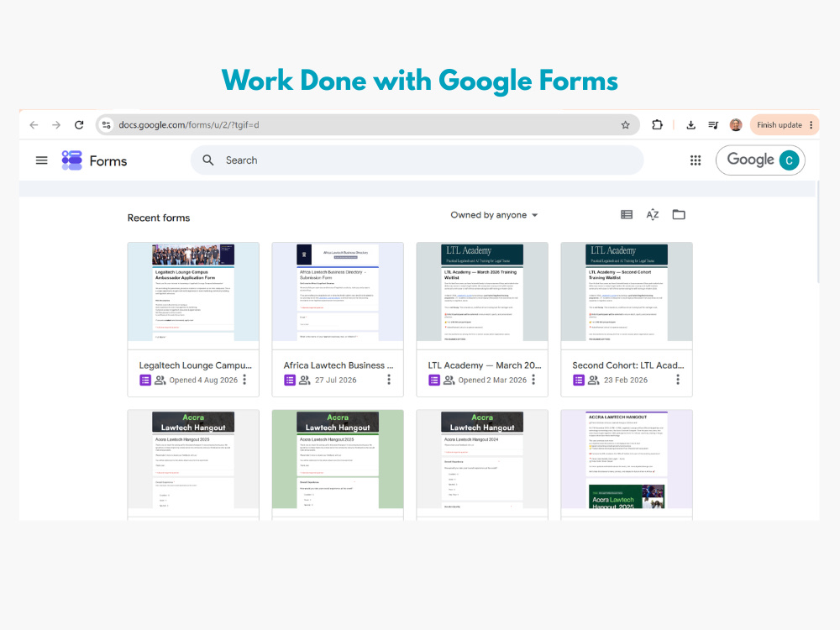Screen dimensions: 840x630
Task: Click the 27 Jul 2026 date
Action: coord(336,380)
